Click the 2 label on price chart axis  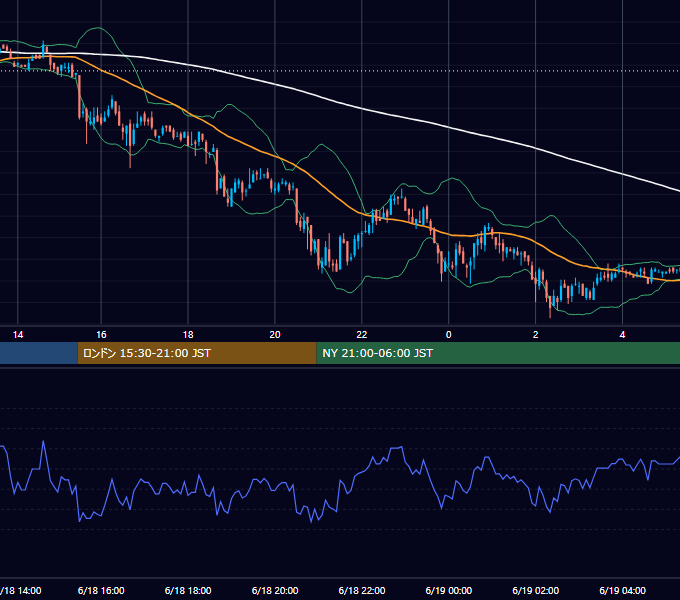point(536,335)
